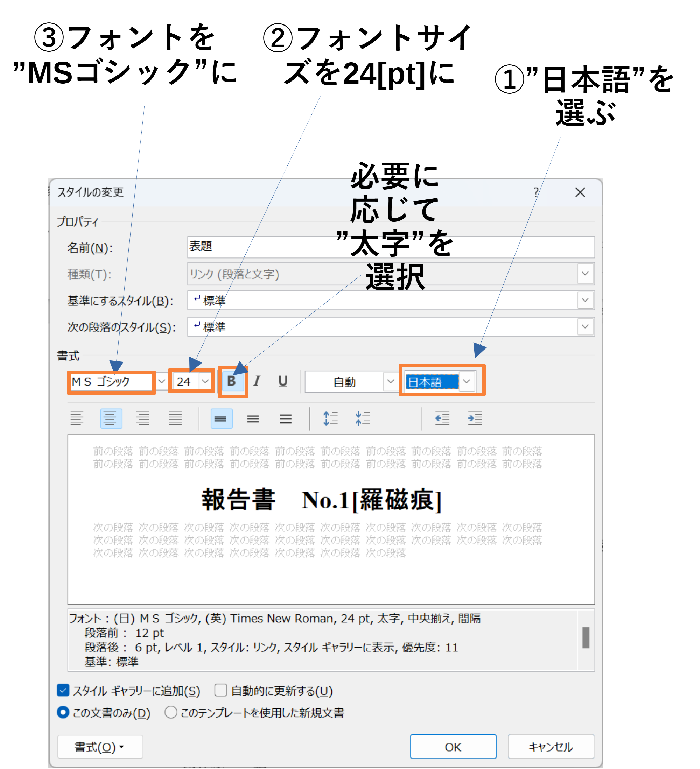The height and width of the screenshot is (769, 700).
Task: Apply justified alignment icon
Action: 176,419
